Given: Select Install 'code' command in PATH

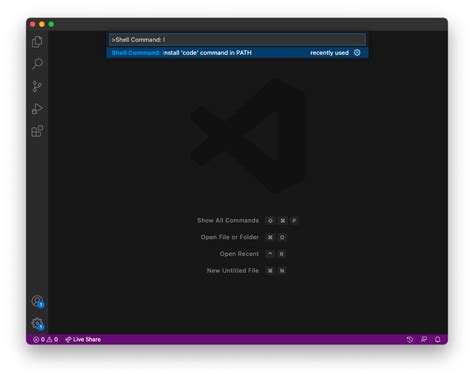Looking at the screenshot, I should tap(237, 53).
